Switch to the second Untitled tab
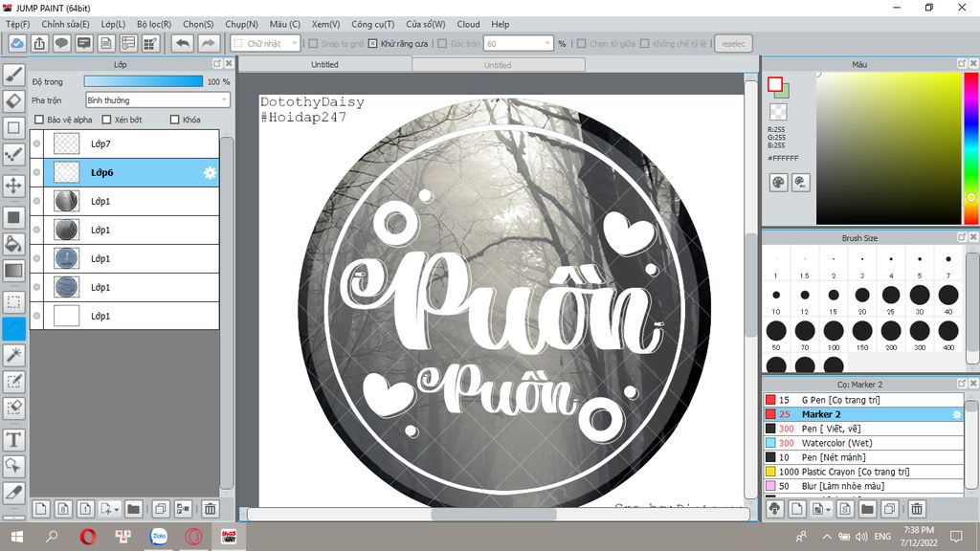980x551 pixels. click(x=498, y=65)
